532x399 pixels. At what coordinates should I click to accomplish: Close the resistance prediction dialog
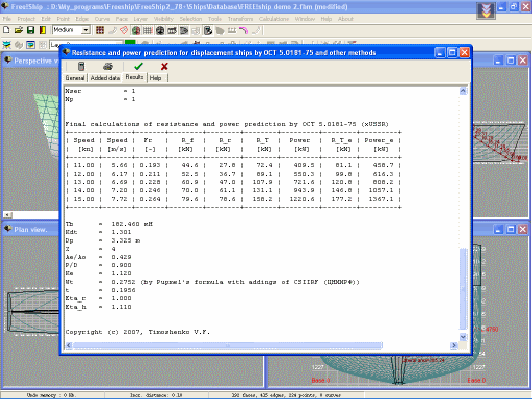(x=464, y=53)
